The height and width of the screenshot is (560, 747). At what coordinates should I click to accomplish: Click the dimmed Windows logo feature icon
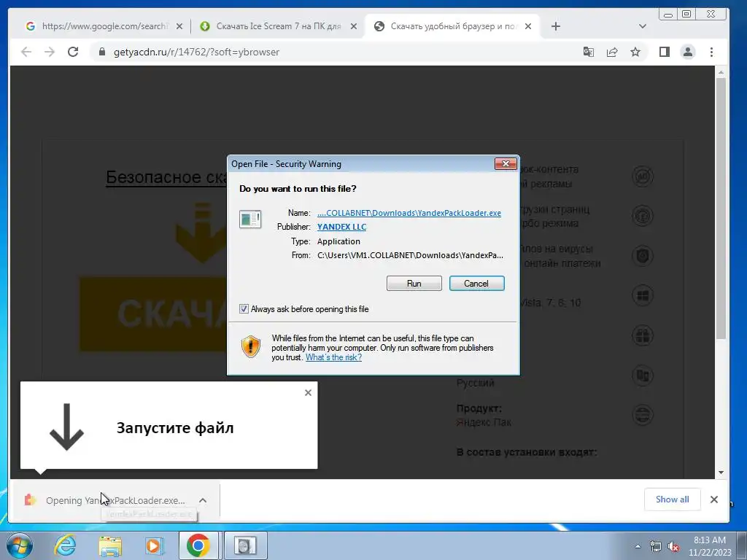[642, 296]
